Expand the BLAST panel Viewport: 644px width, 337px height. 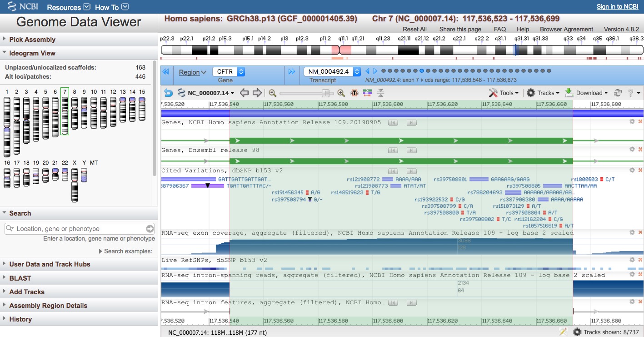point(79,278)
